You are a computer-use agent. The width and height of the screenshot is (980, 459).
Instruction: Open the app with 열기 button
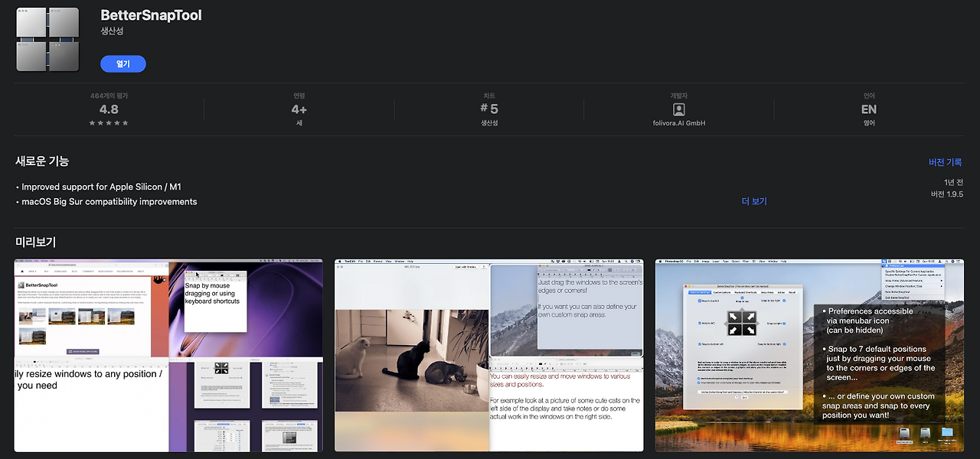click(123, 64)
